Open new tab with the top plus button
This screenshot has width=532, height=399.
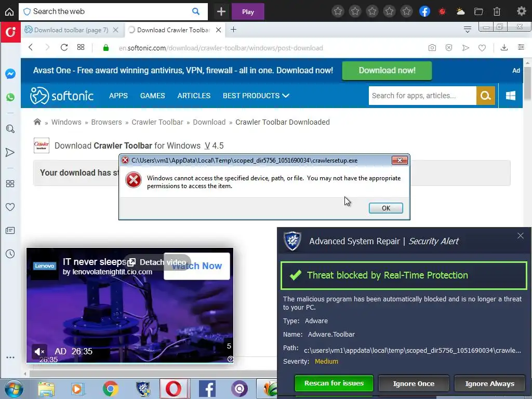point(221,11)
